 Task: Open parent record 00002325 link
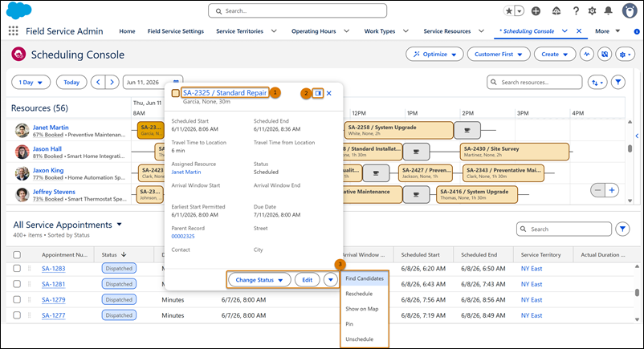click(183, 236)
